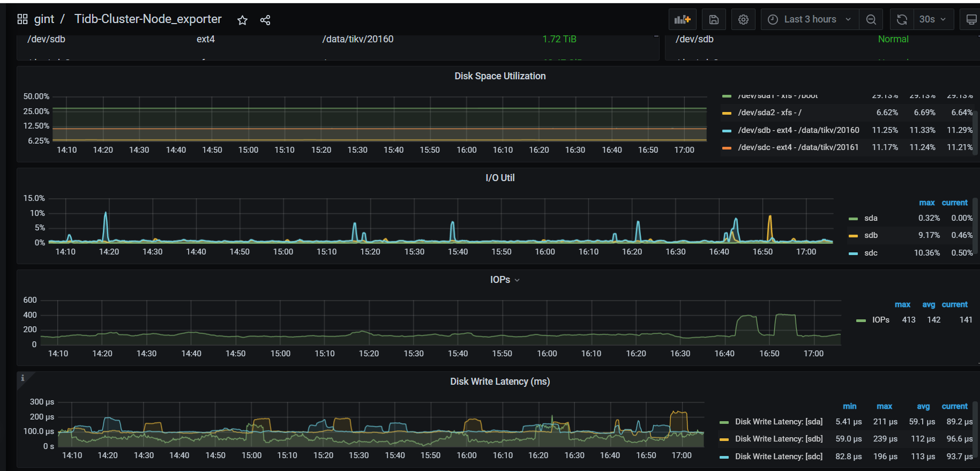Star the Tidb-Cluster-Node_exporter dashboard
The height and width of the screenshot is (471, 980).
(242, 20)
